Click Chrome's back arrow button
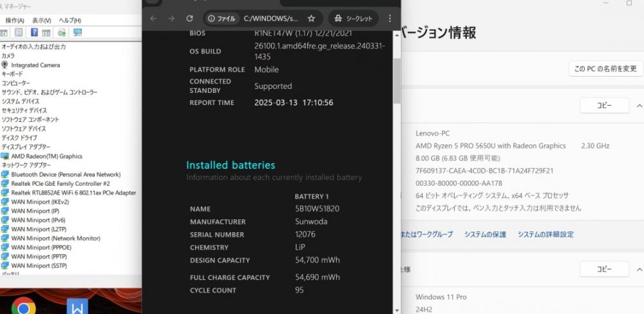Screen dimensions: 644x314 coord(153,19)
